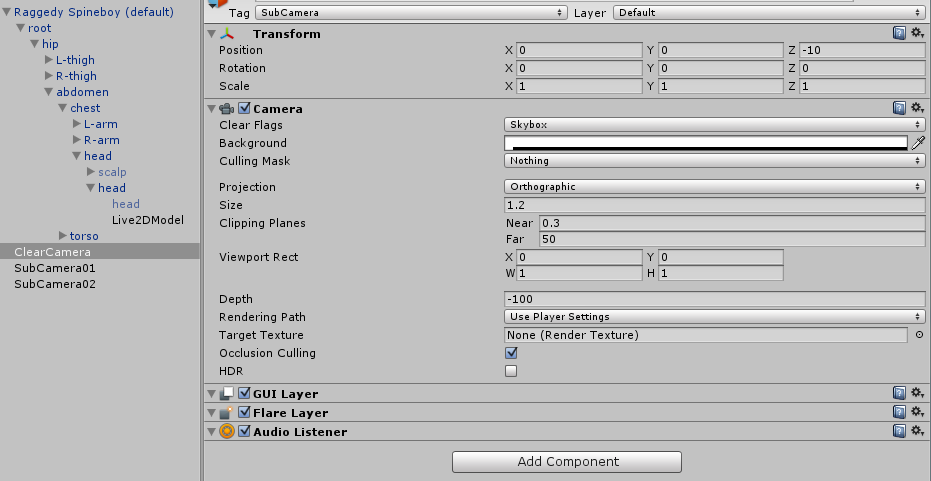Screen dimensions: 931x481
Task: Open the Background color swatch
Action: tap(706, 143)
